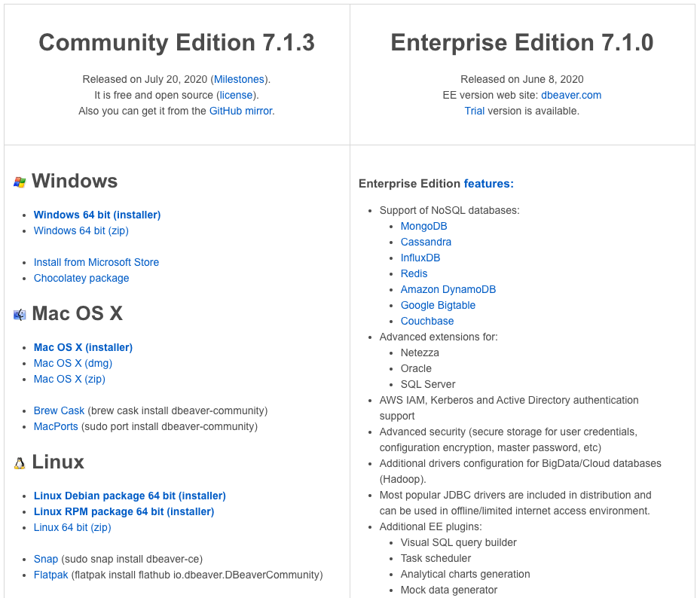The width and height of the screenshot is (700, 598).
Task: Download Linux Debian package 64 bit installer
Action: (130, 496)
